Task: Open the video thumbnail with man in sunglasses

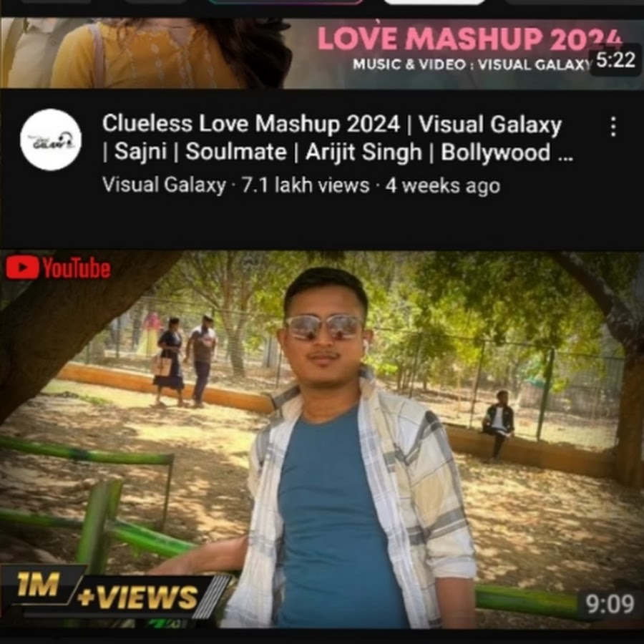Action: [x=322, y=439]
